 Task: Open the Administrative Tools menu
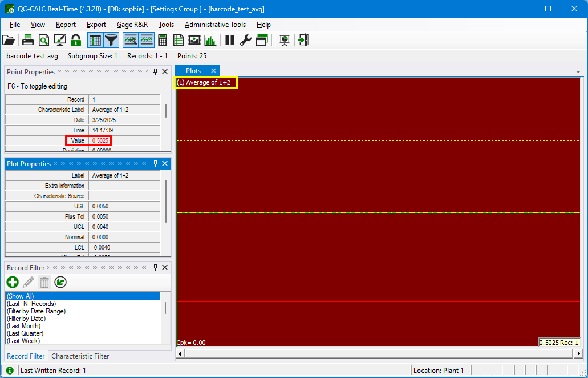click(215, 25)
